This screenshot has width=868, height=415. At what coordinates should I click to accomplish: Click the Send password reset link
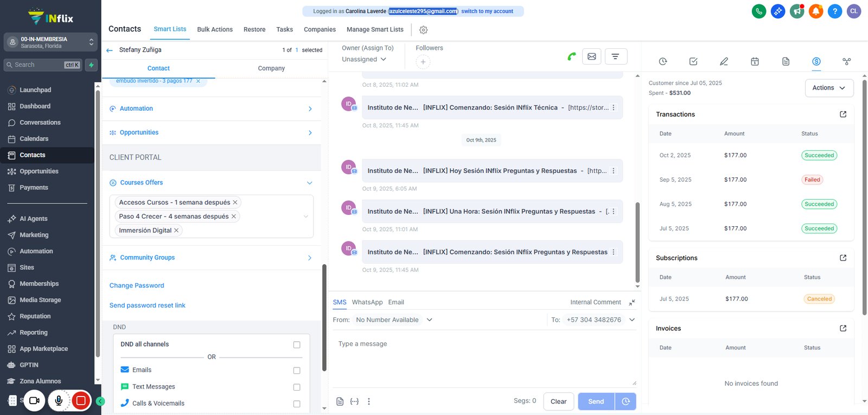[x=148, y=305]
